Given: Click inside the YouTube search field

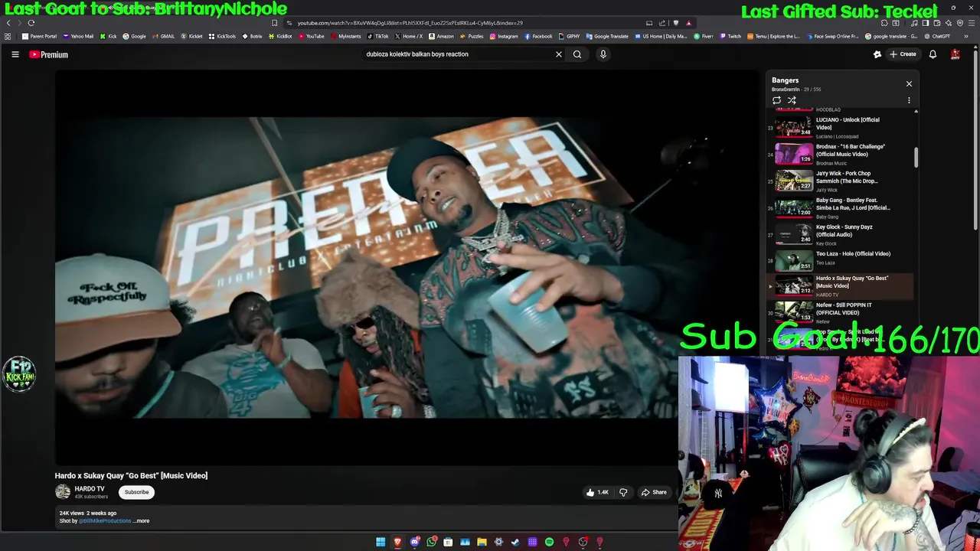Looking at the screenshot, I should click(x=456, y=54).
